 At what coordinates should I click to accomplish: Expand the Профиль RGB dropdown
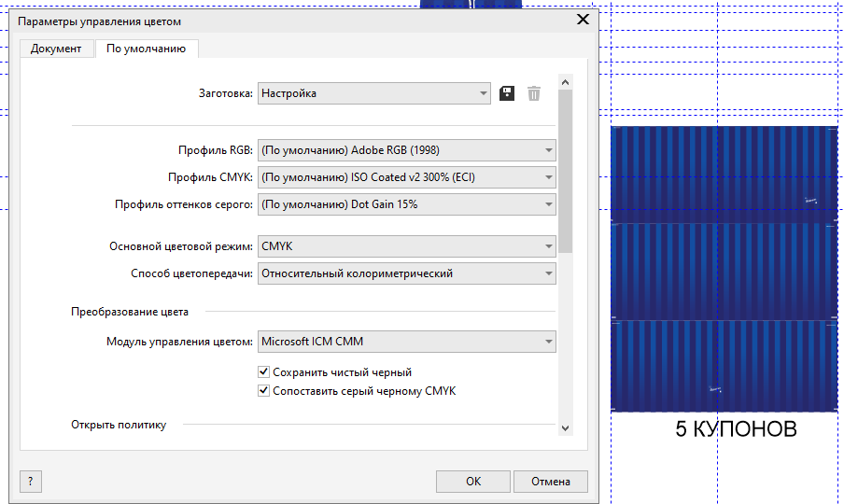tap(406, 150)
